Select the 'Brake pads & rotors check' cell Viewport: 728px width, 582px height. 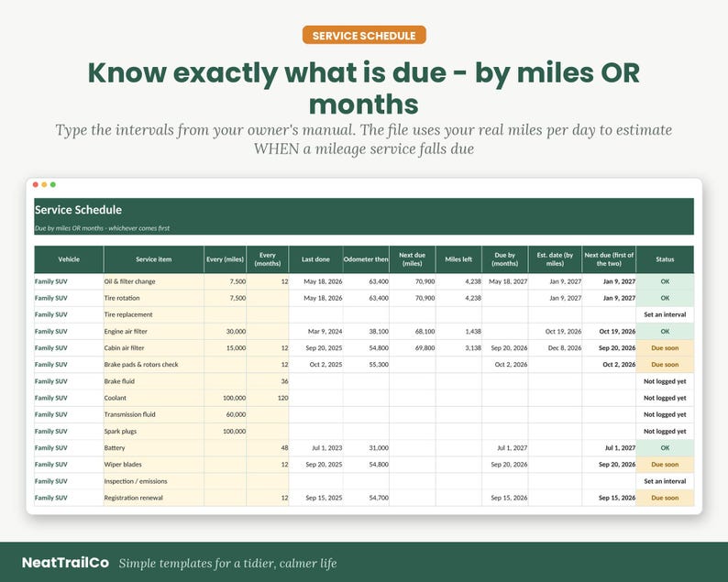(x=154, y=365)
